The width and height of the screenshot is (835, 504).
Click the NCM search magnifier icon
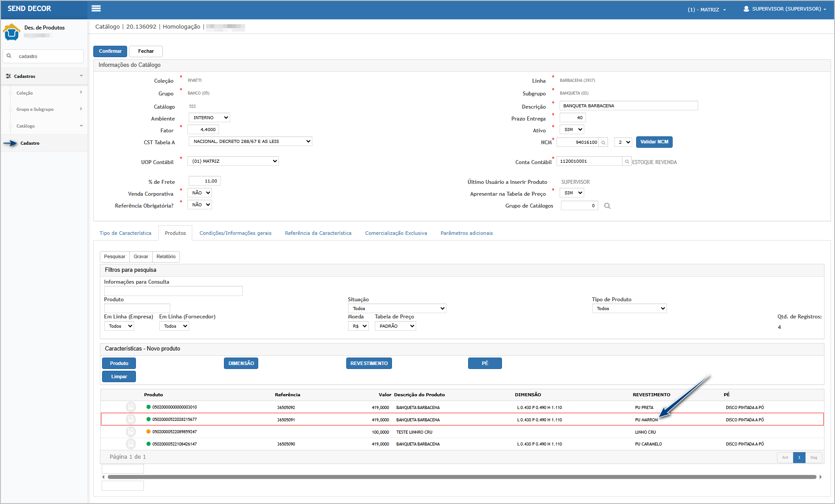(x=604, y=142)
